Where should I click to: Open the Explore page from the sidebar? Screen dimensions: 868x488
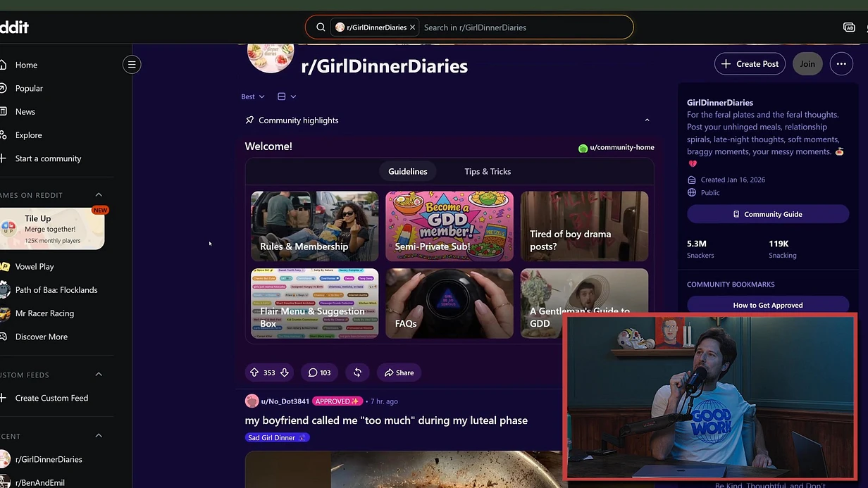(x=29, y=135)
